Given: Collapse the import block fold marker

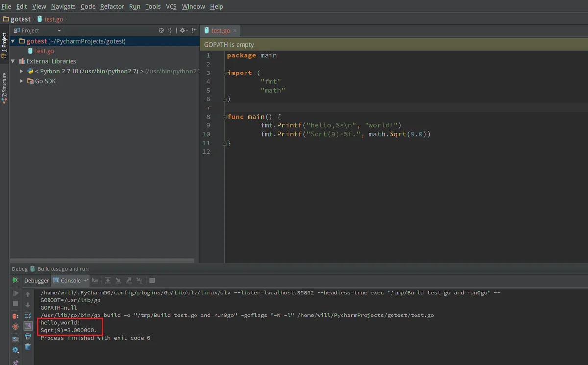Looking at the screenshot, I should [x=225, y=73].
